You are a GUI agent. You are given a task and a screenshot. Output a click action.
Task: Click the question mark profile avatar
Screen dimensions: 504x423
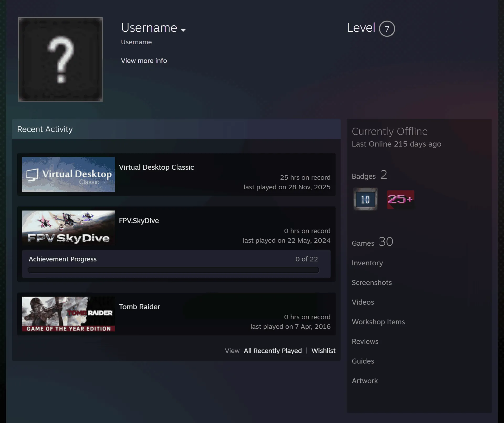tap(60, 59)
